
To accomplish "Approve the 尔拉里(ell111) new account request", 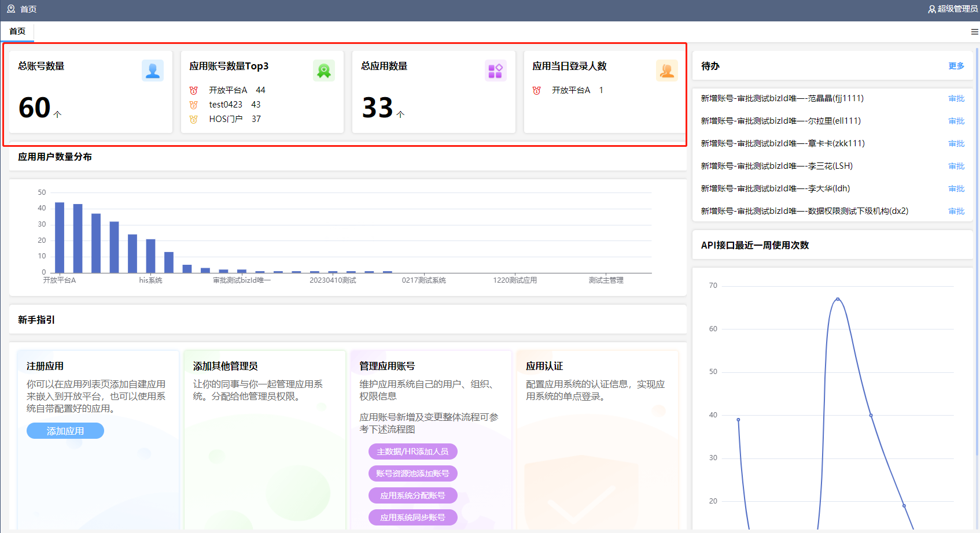I will point(956,121).
